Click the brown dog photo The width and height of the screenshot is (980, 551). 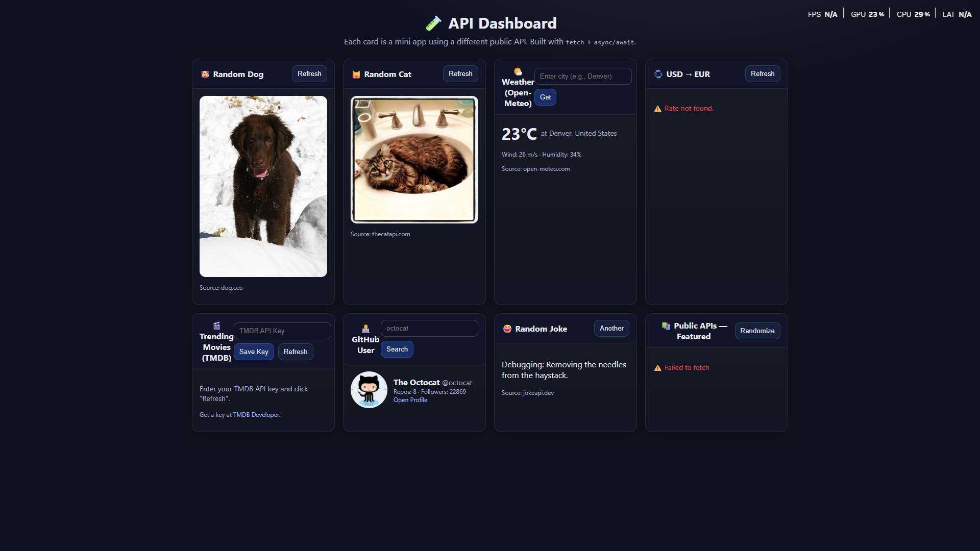click(263, 187)
